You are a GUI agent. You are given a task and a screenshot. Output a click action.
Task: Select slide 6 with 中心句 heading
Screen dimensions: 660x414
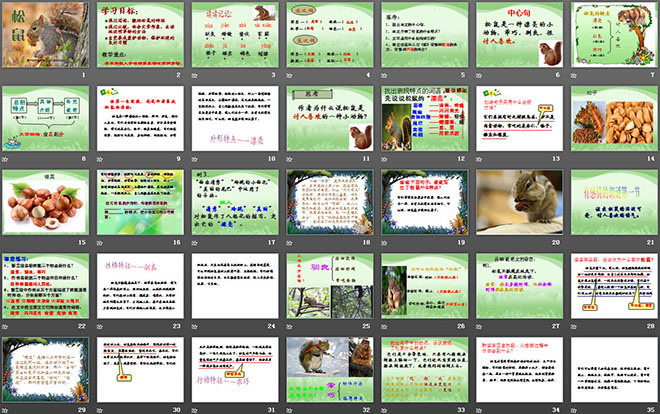(x=518, y=38)
